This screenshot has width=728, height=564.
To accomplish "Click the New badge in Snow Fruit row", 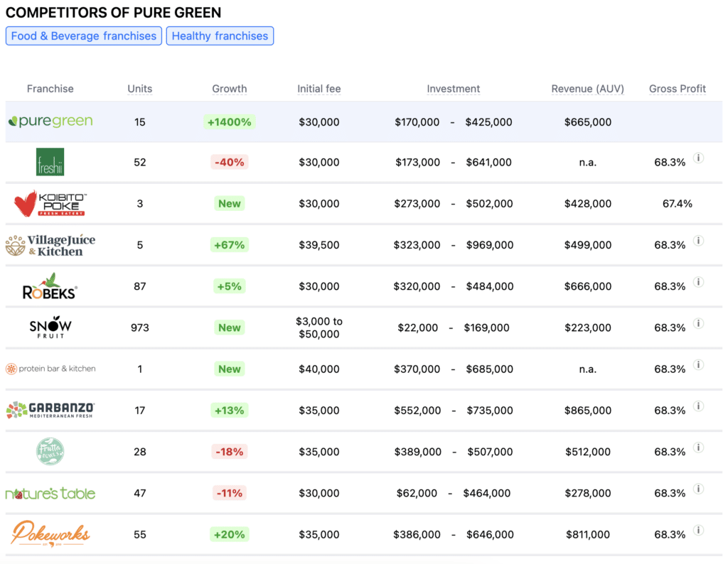I will (x=230, y=327).
